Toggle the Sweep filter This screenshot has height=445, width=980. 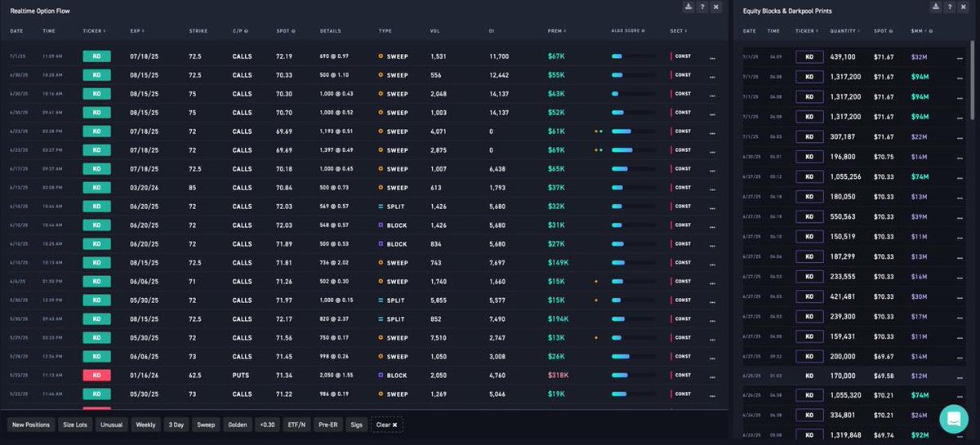click(x=207, y=425)
